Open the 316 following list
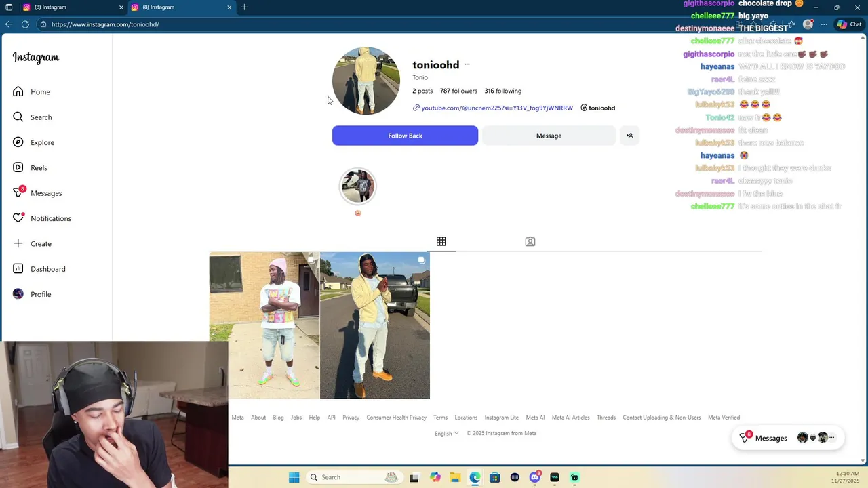 503,91
